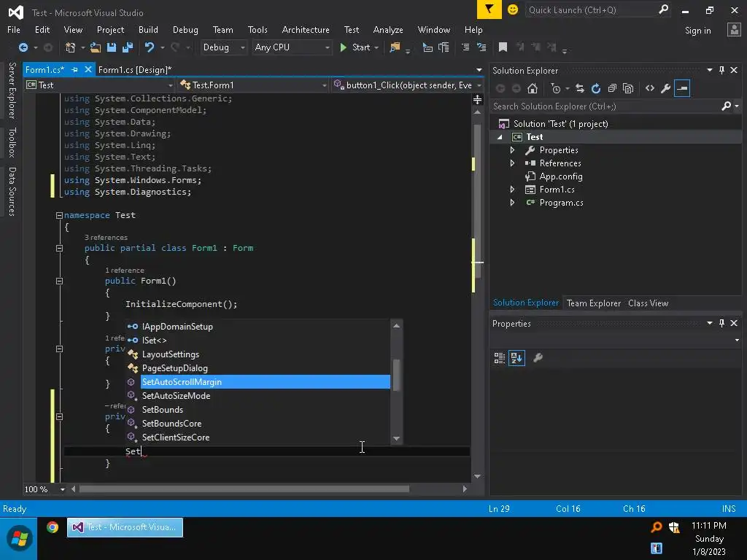
Task: Click Collapse All icon in Solution Explorer
Action: pyautogui.click(x=612, y=88)
